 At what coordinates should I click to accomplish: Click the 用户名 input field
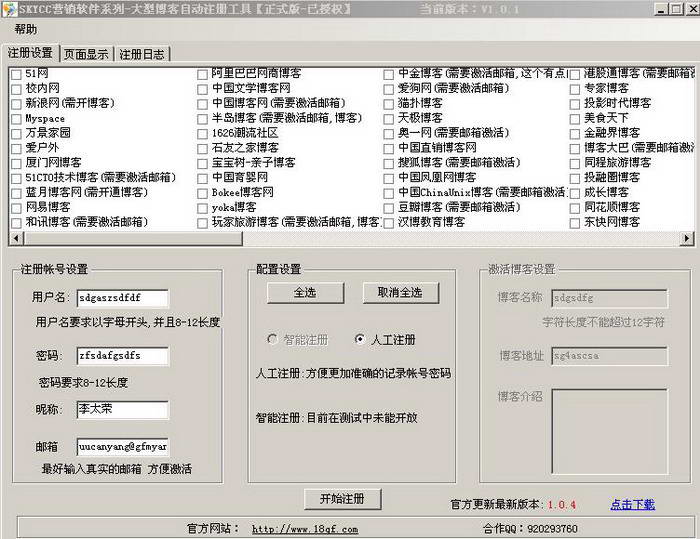point(123,298)
